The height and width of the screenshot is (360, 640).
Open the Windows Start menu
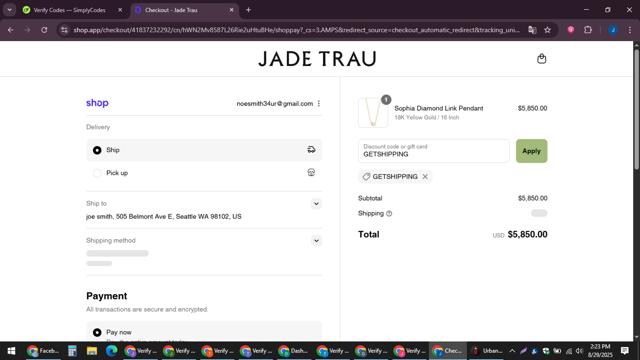[x=11, y=351]
